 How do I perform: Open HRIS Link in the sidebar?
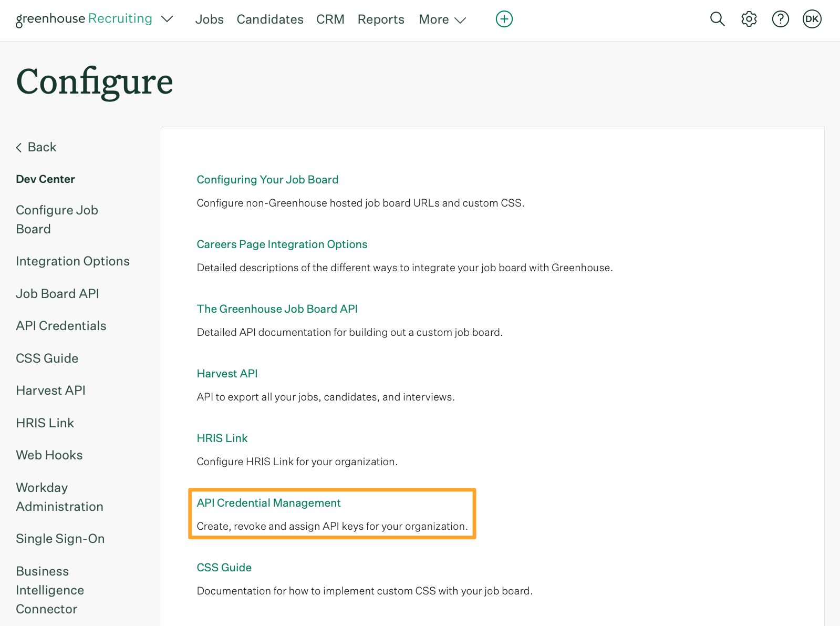coord(45,423)
